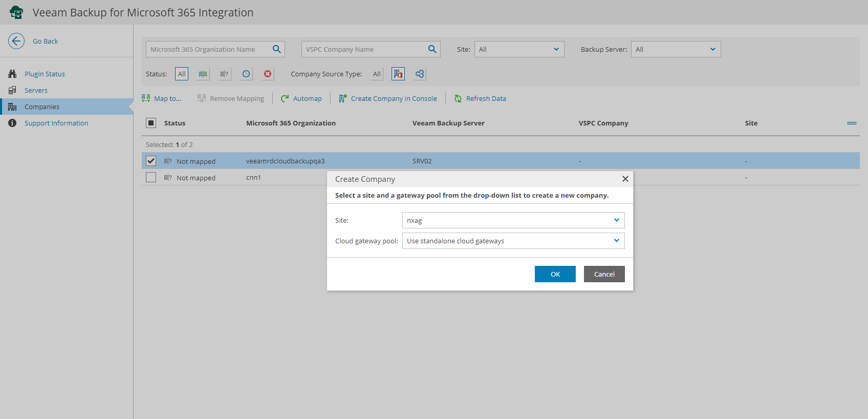
Task: Filter status by error red X icon
Action: click(x=268, y=74)
